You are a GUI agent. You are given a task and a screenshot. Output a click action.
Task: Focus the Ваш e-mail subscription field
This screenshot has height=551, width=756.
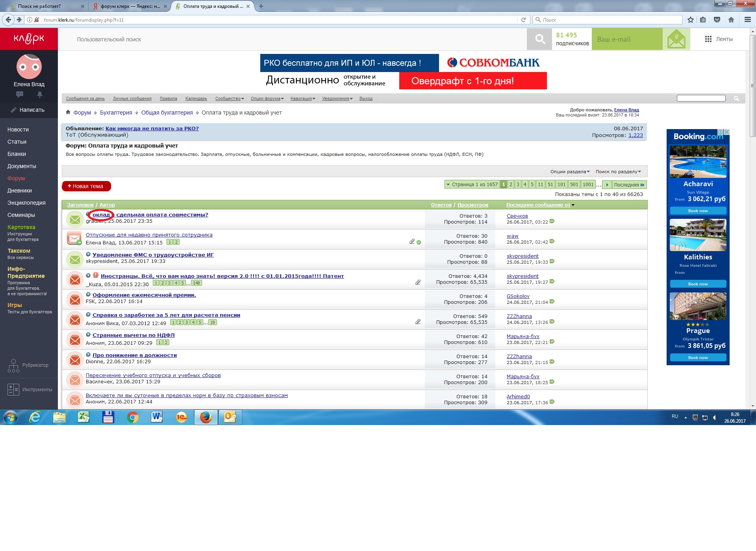[x=626, y=39]
